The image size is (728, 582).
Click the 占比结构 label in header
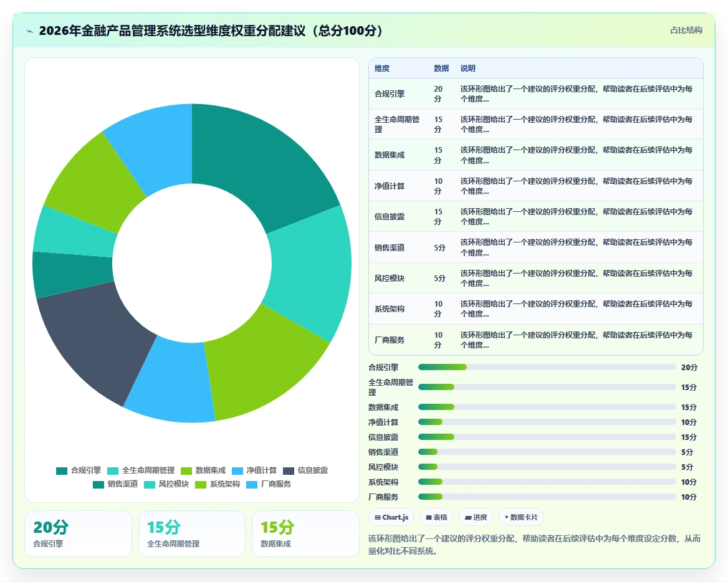point(686,30)
